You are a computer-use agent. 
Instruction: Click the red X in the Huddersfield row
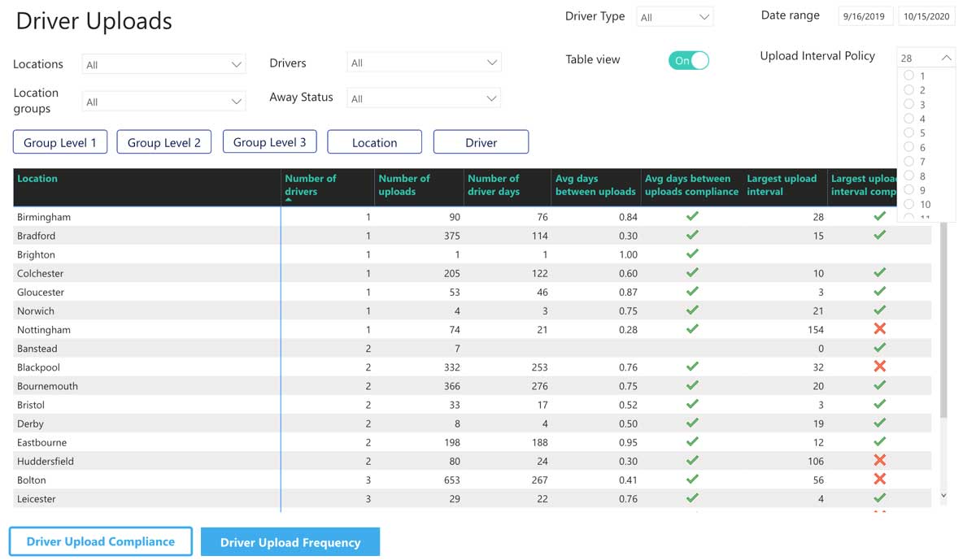point(879,460)
